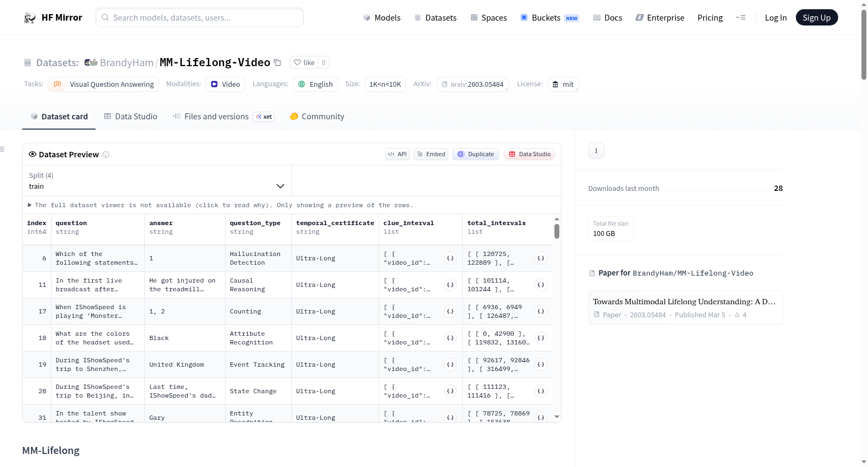The height and width of the screenshot is (467, 868).
Task: Open Docs in the top navigation
Action: tap(608, 18)
